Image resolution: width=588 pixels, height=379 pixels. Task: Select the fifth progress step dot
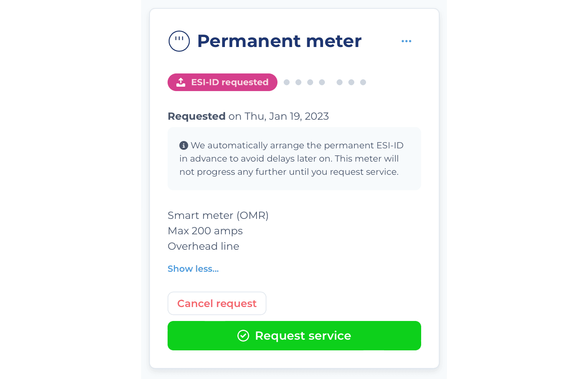pos(340,82)
